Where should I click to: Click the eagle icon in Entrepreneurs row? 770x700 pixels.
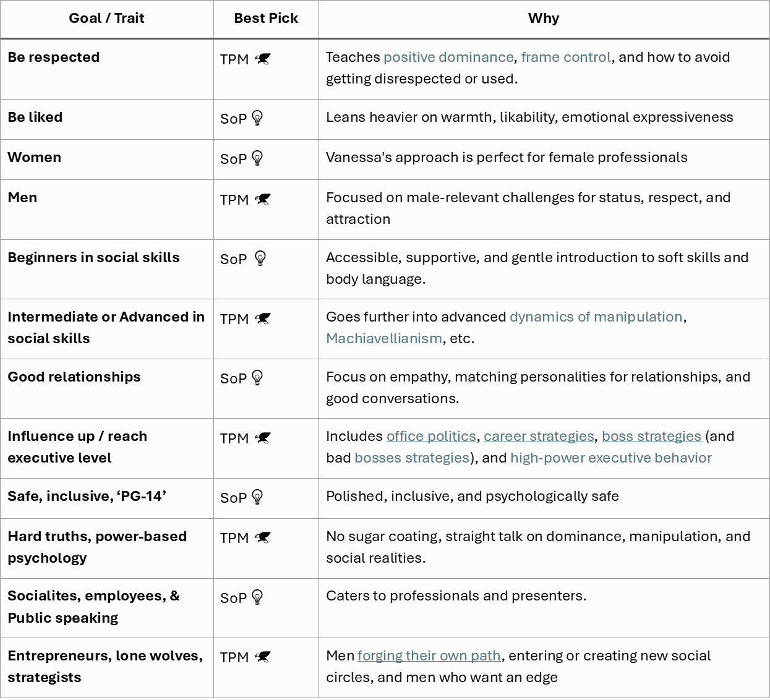click(x=263, y=657)
